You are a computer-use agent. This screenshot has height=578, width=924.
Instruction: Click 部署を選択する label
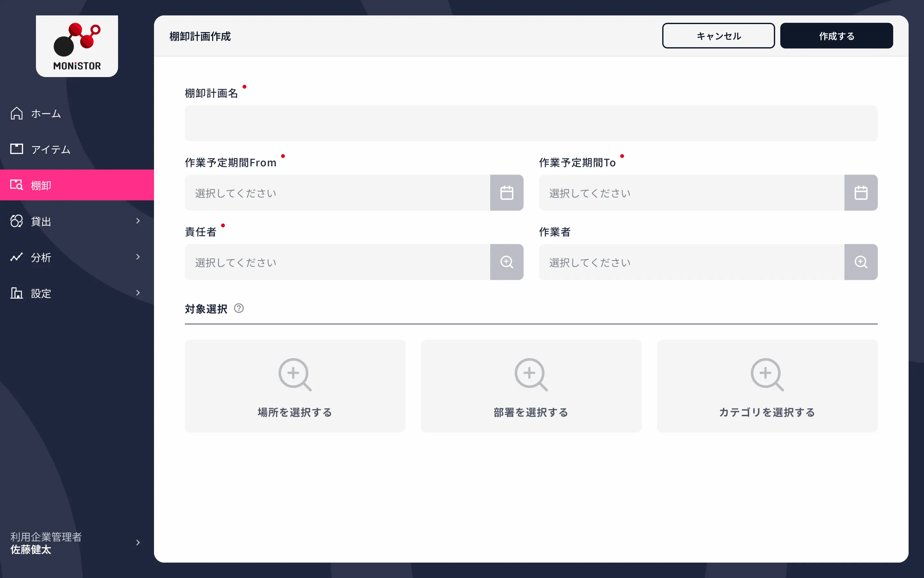point(531,412)
